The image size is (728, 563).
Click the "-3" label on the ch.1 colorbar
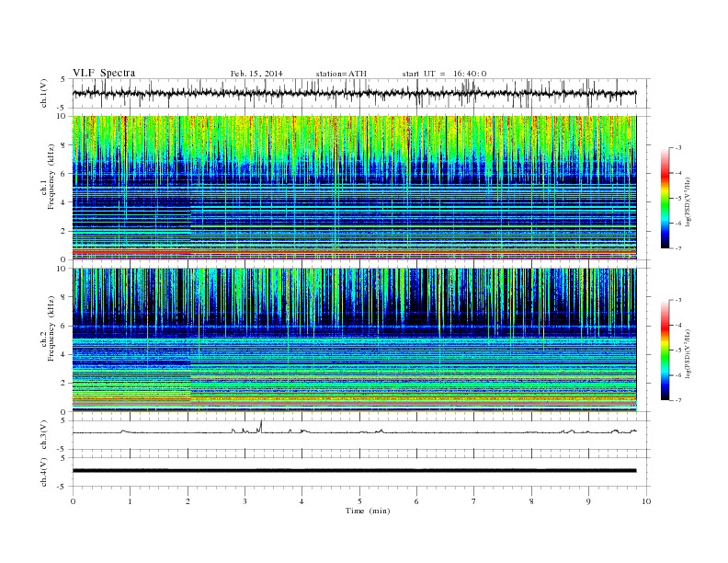click(x=678, y=148)
